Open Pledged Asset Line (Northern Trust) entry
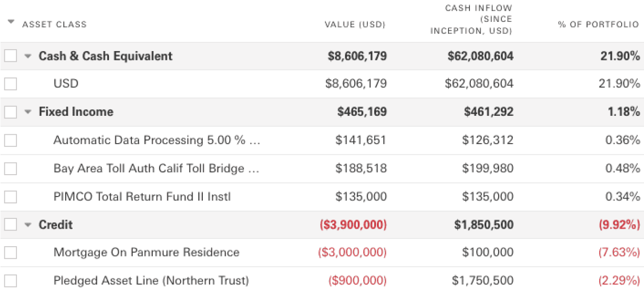Viewport: 644px width, 290px height. 151,281
